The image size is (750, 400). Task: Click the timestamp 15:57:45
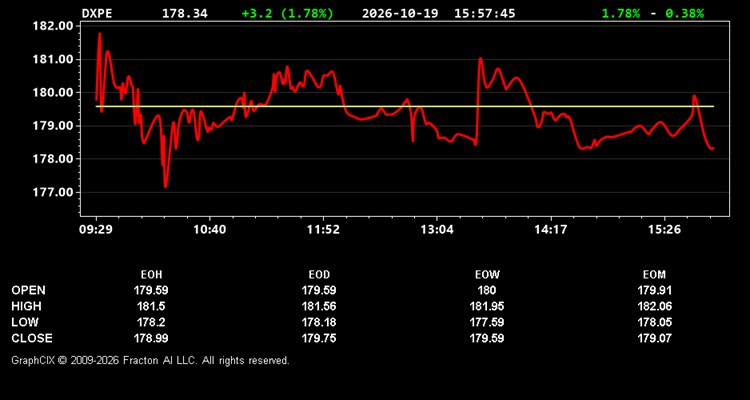coord(485,13)
